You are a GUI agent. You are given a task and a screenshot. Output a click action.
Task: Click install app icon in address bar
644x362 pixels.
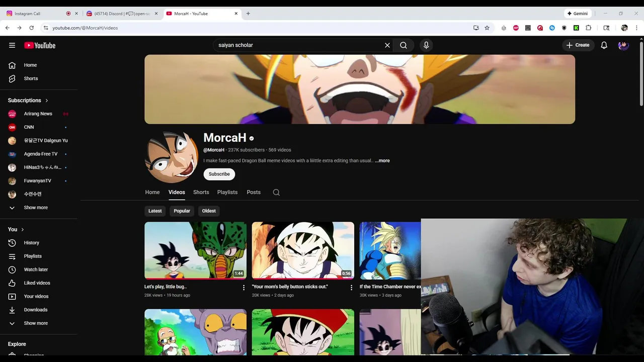click(x=476, y=28)
